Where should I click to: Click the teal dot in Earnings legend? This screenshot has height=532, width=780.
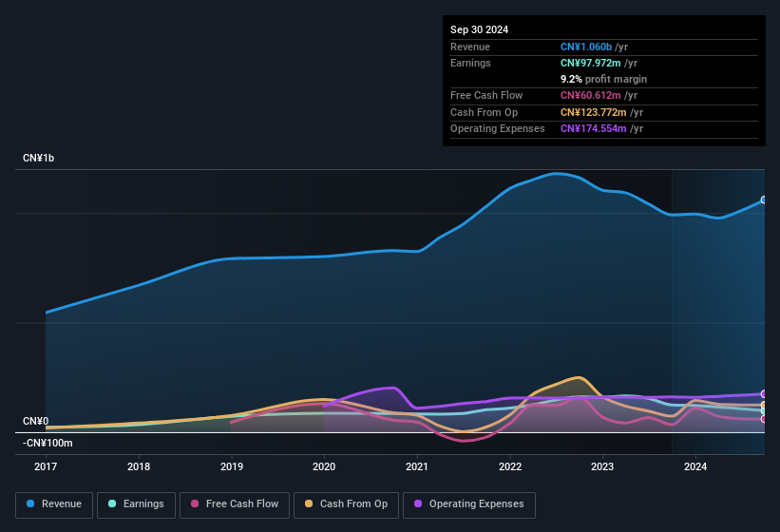pyautogui.click(x=112, y=503)
